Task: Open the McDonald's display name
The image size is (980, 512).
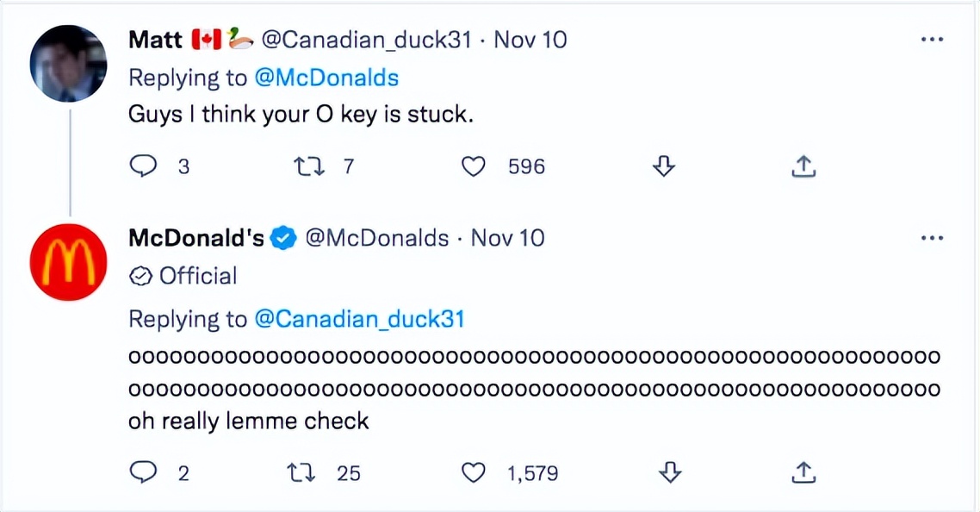Action: [x=196, y=238]
